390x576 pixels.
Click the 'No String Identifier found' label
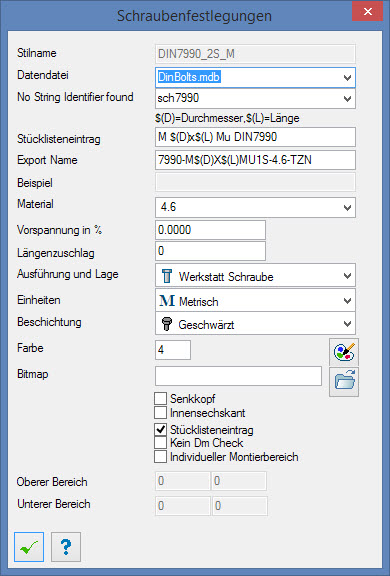tap(75, 97)
